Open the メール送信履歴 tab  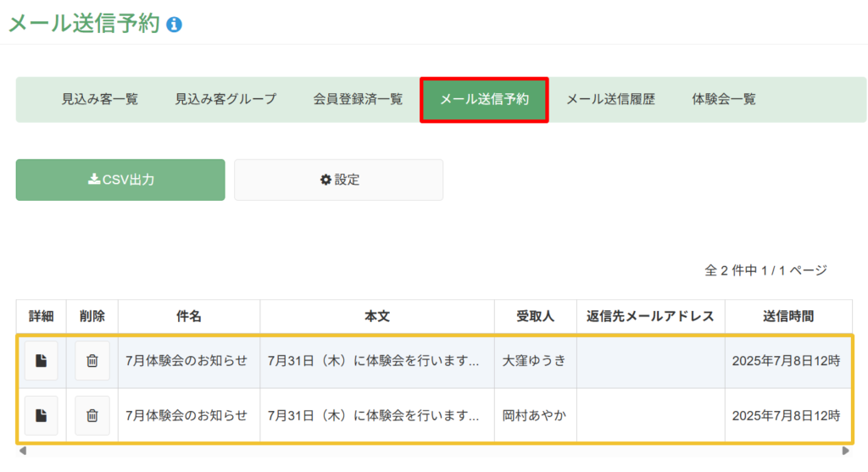coord(610,100)
